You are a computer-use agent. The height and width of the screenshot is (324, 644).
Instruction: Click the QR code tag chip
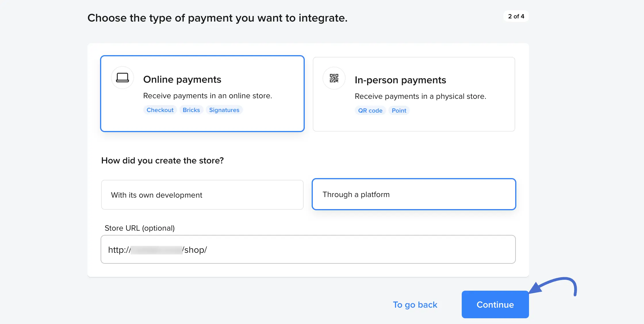370,110
